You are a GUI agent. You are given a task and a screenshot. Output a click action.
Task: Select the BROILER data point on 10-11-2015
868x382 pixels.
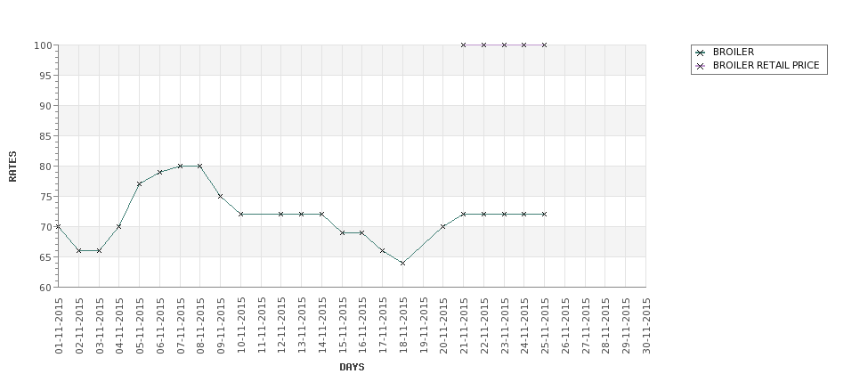click(x=240, y=215)
